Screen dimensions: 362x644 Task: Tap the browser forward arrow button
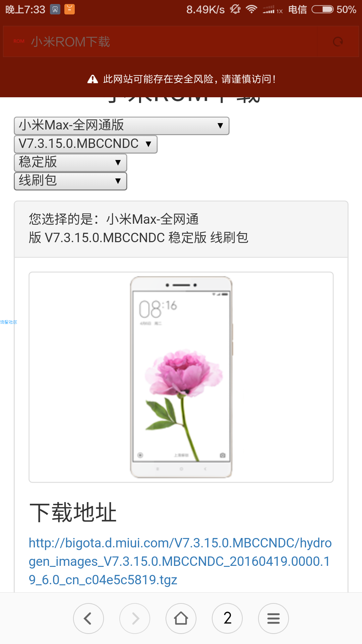tap(135, 618)
